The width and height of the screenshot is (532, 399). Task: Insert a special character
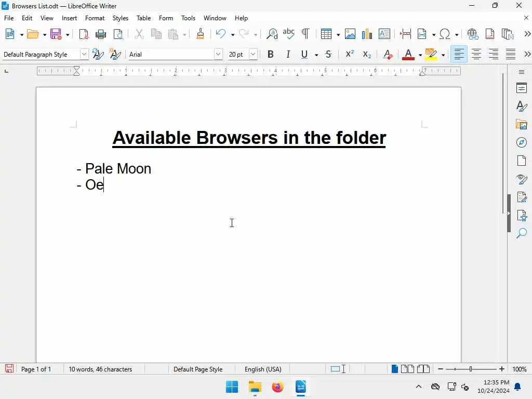pos(445,34)
